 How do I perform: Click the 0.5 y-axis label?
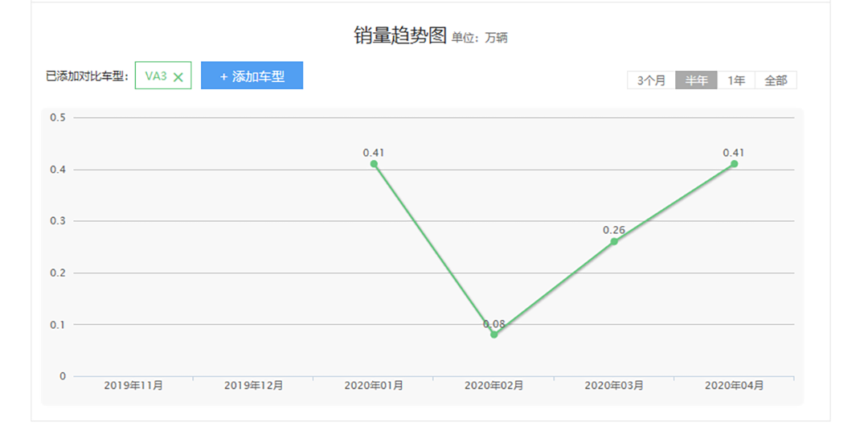point(57,117)
